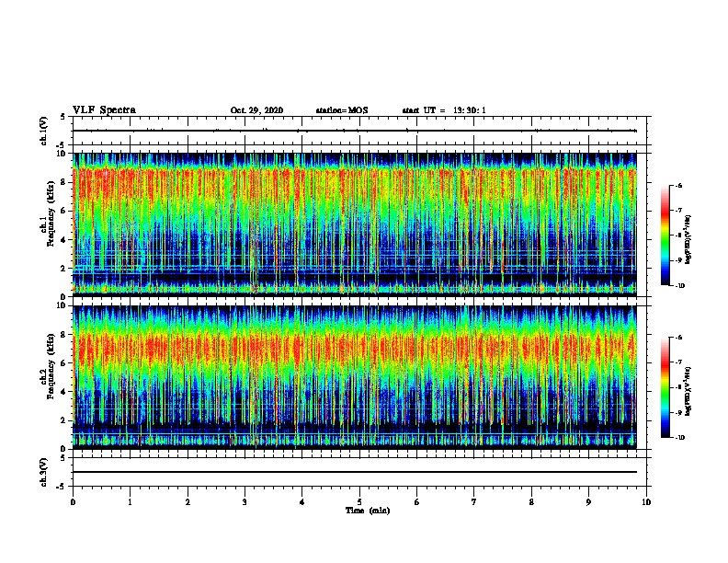Click the "-6" value on ch.1 color bar
728x563 pixels.
coord(678,186)
